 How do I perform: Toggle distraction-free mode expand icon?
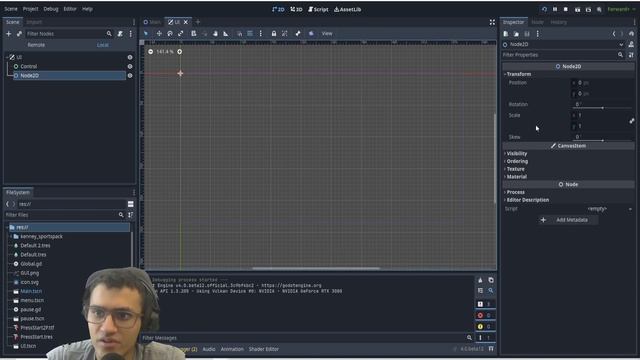pyautogui.click(x=492, y=22)
